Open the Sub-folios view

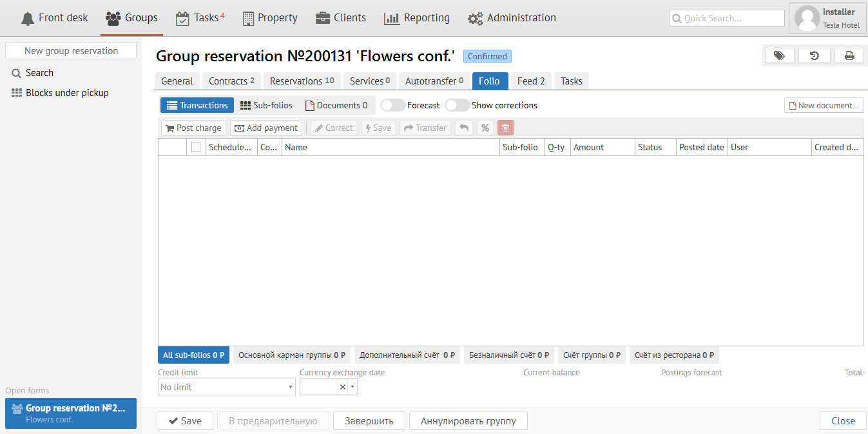(265, 105)
